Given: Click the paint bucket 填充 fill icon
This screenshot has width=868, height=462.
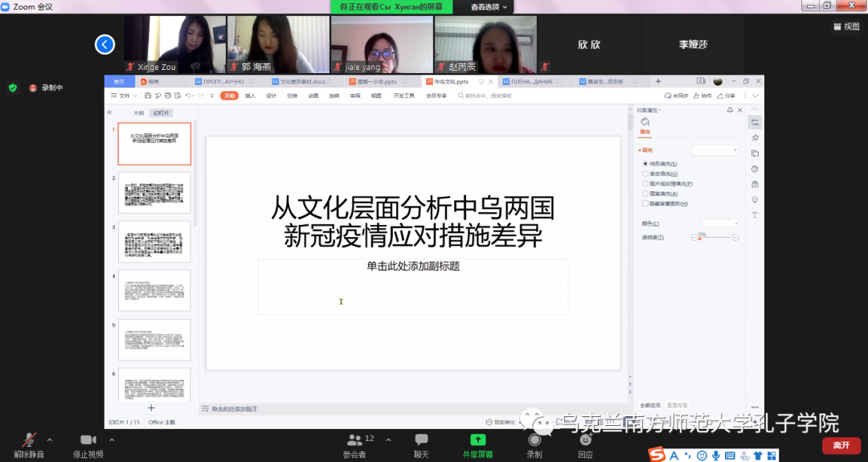Looking at the screenshot, I should (645, 121).
